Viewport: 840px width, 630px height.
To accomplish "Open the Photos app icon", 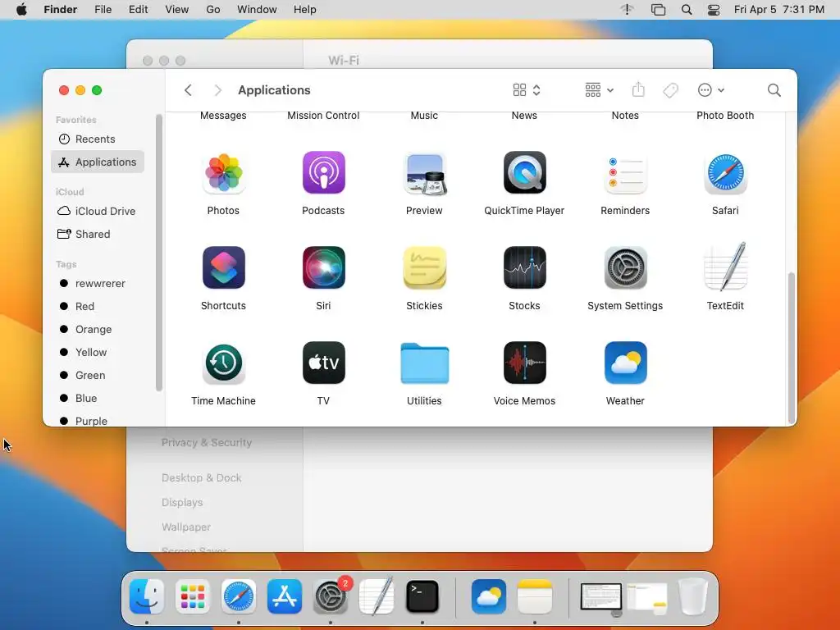I will coord(223,172).
